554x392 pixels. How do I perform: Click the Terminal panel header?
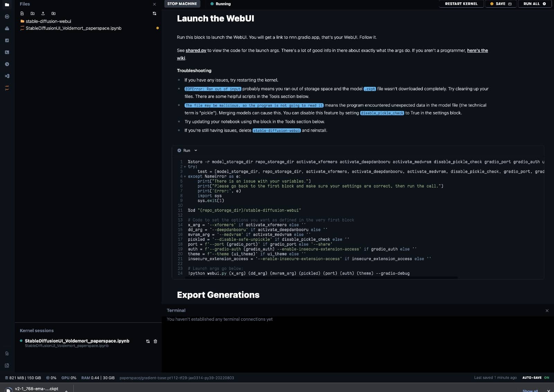[176, 310]
